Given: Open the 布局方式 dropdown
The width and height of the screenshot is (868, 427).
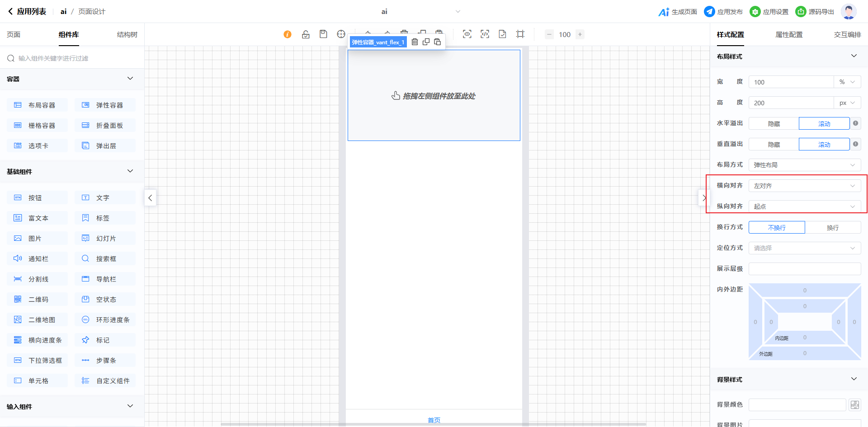Looking at the screenshot, I should tap(804, 165).
